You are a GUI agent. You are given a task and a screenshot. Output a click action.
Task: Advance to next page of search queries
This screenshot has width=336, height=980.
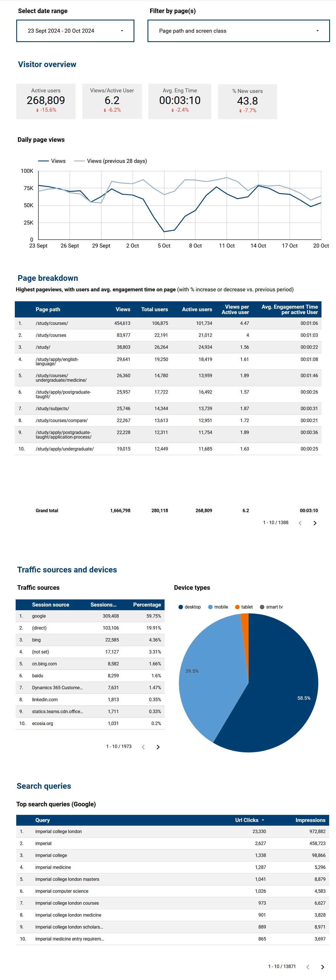point(322,967)
